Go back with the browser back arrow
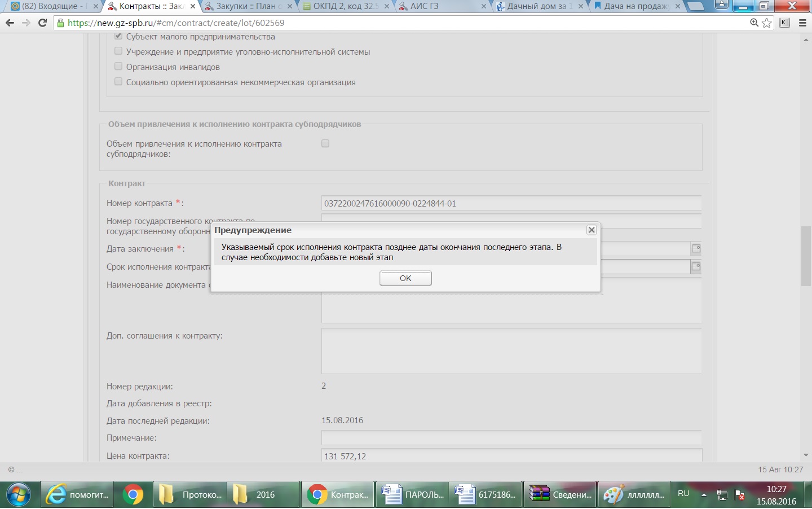 [10, 23]
